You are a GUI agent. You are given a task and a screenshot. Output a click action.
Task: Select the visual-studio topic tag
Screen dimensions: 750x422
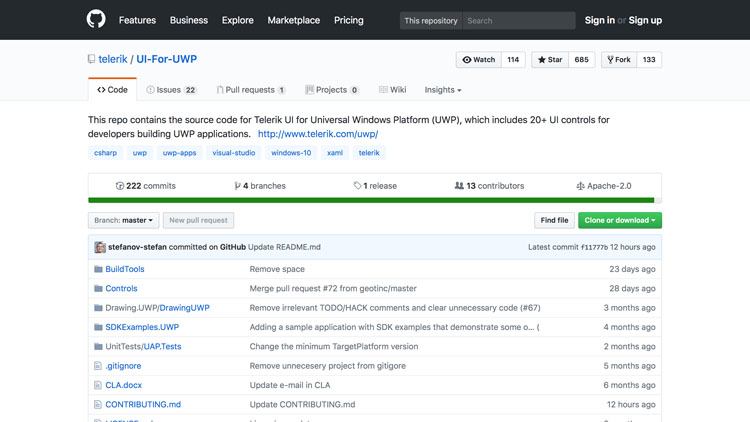(234, 153)
